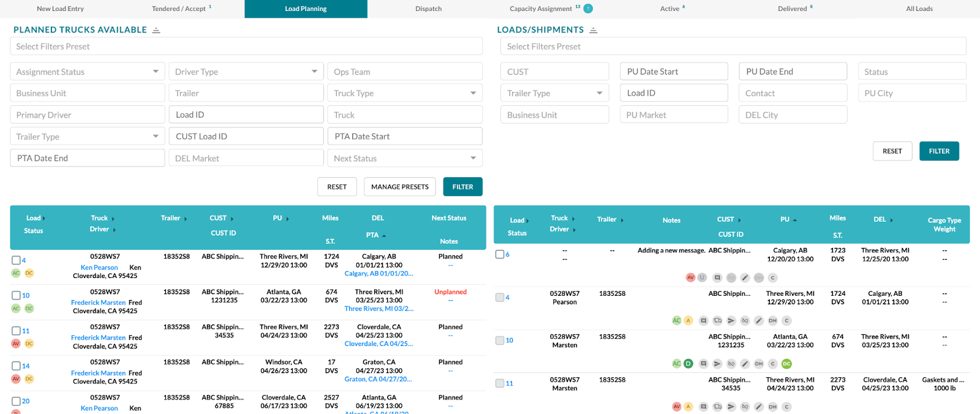980x414 pixels.
Task: Click the message icon in load 6 row
Action: pos(717,277)
